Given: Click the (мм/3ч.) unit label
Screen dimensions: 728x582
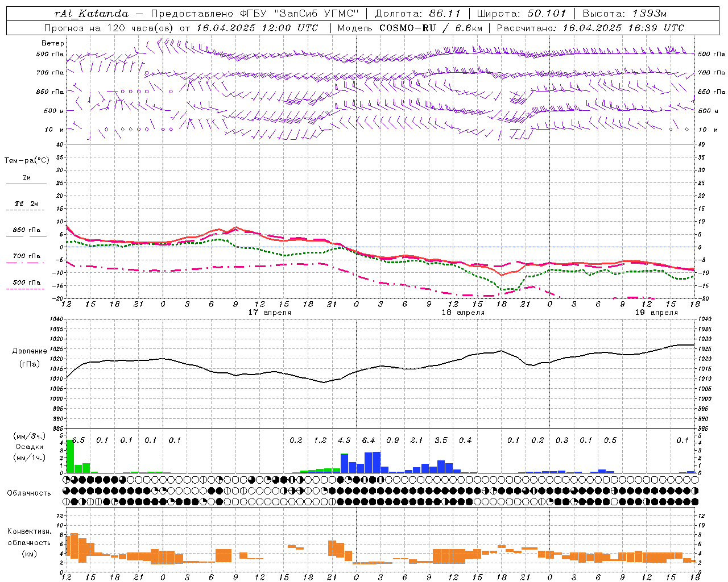Looking at the screenshot, I should point(30,436).
